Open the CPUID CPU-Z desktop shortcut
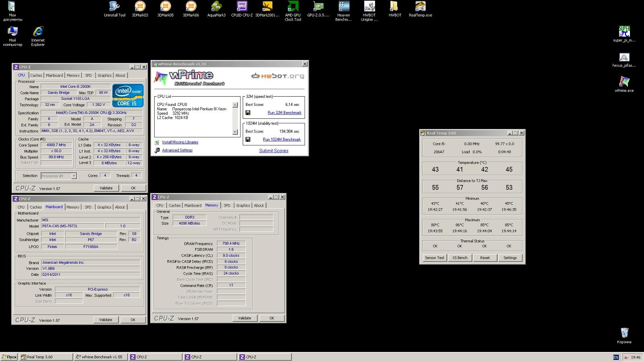Image resolution: width=644 pixels, height=362 pixels. click(x=242, y=9)
